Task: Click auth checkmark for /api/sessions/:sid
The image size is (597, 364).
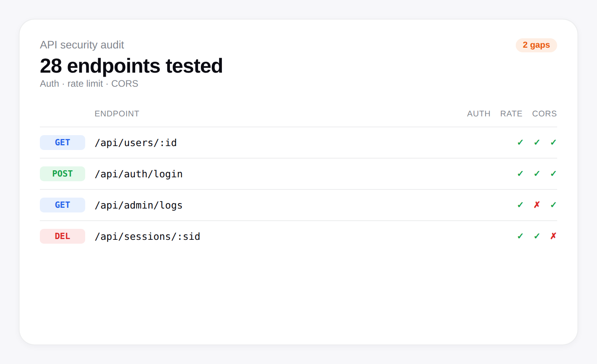Action: point(520,236)
